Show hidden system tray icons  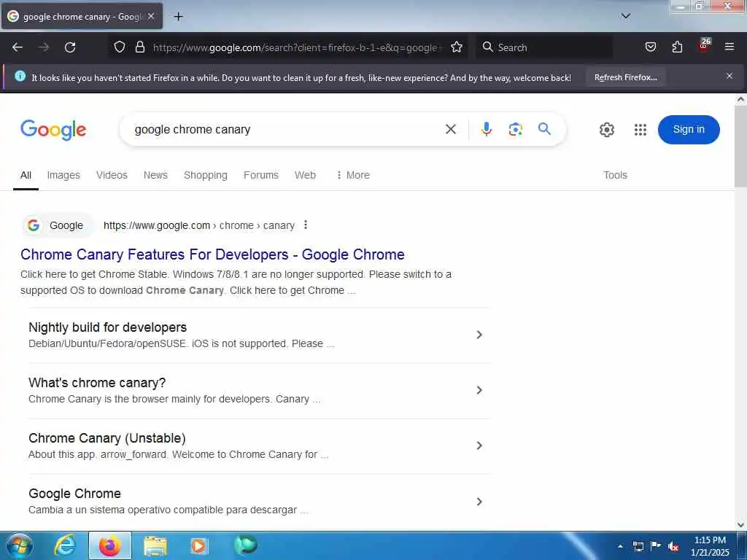[620, 545]
